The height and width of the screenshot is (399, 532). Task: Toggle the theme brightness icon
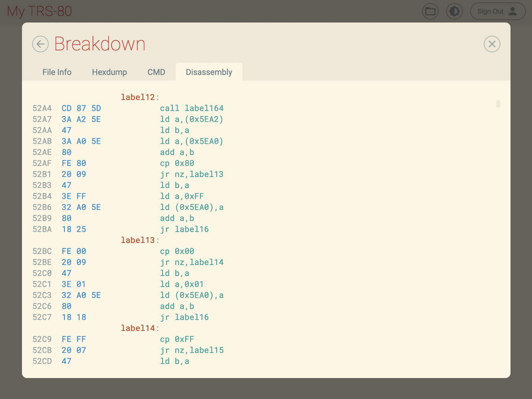[454, 11]
